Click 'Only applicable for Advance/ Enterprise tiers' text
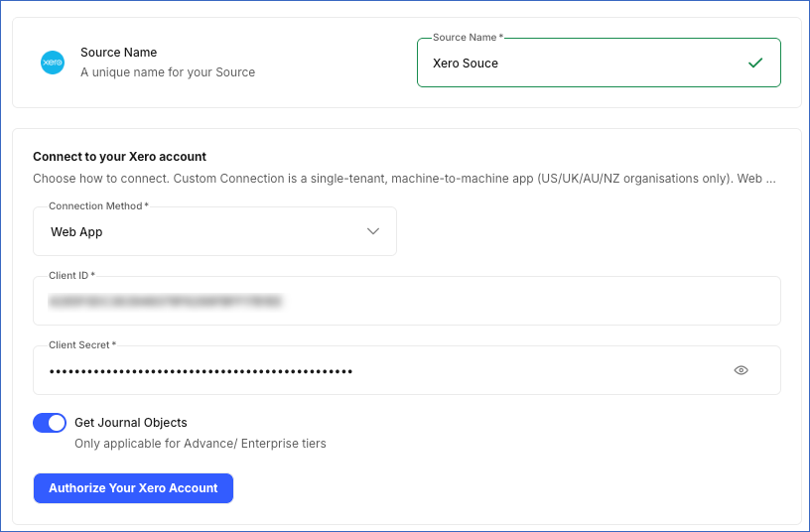The width and height of the screenshot is (810, 532). click(201, 444)
